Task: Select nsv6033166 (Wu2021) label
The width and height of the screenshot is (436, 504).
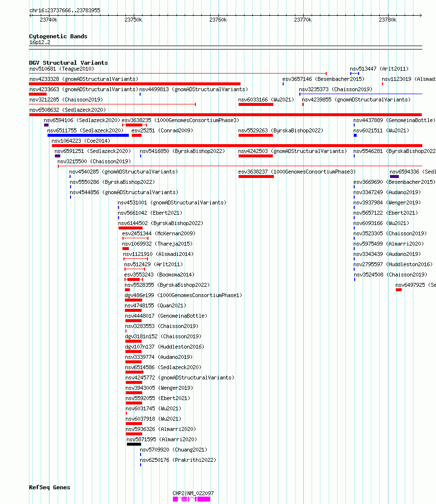Action: tap(266, 100)
